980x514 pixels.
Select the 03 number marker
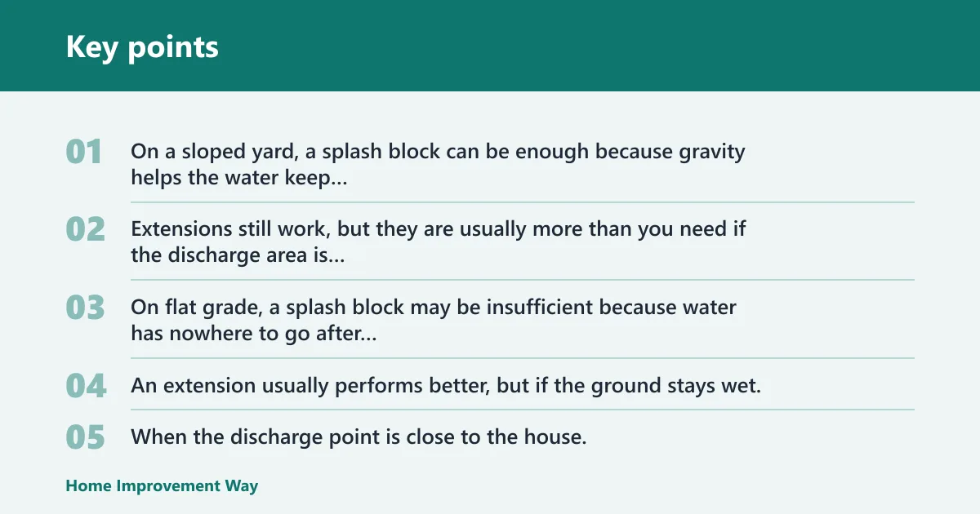click(x=86, y=308)
